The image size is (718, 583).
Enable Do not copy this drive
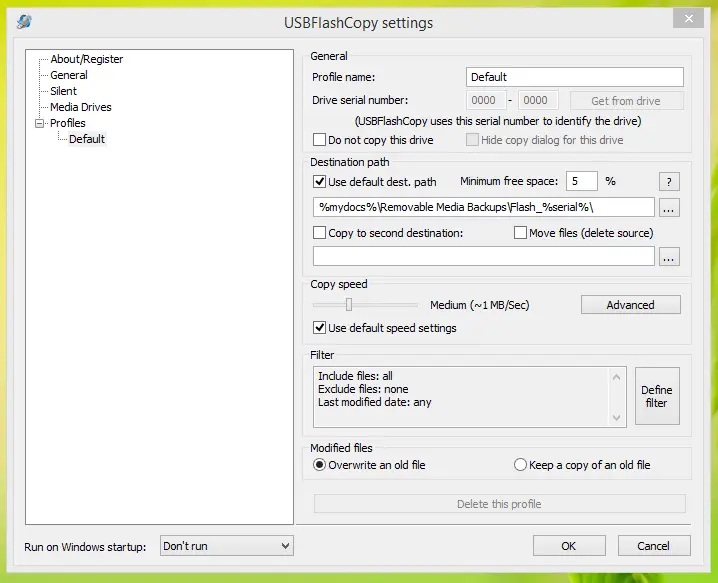coord(319,140)
